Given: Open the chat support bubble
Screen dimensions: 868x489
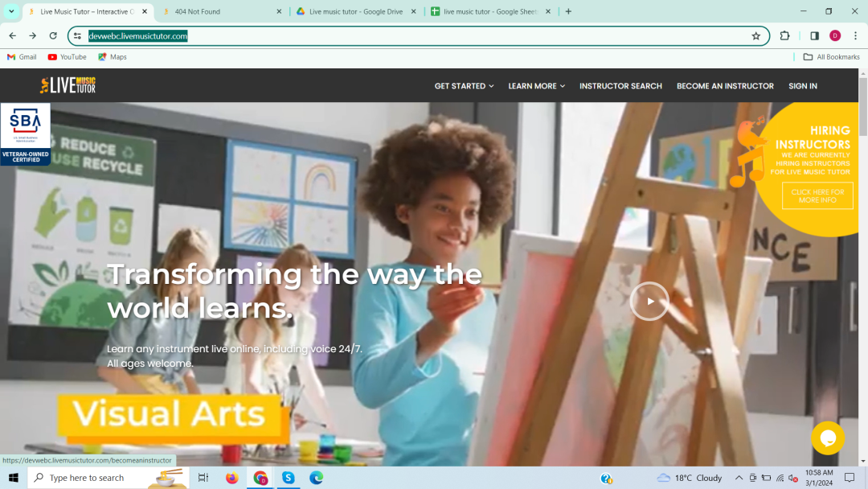Looking at the screenshot, I should (x=827, y=438).
